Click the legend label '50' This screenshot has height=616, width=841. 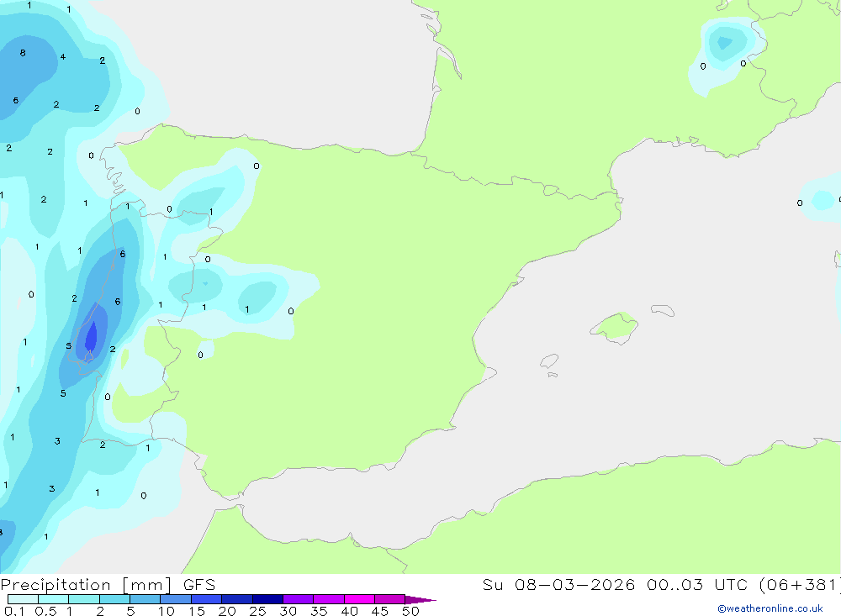(410, 611)
